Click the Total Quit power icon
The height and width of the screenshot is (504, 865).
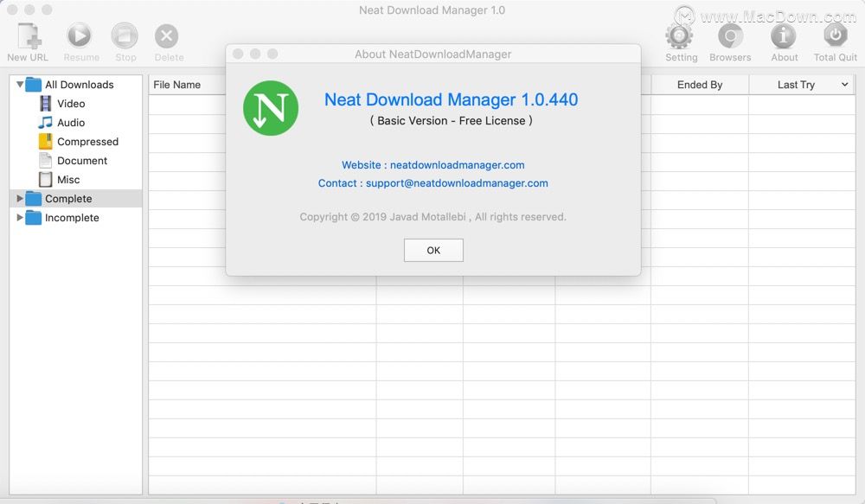(x=836, y=35)
